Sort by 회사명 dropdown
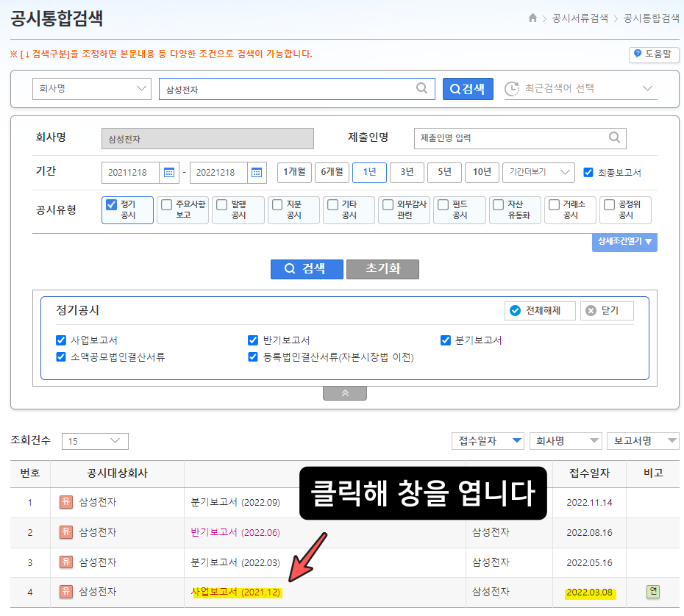Image resolution: width=684 pixels, height=616 pixels. pos(566,441)
